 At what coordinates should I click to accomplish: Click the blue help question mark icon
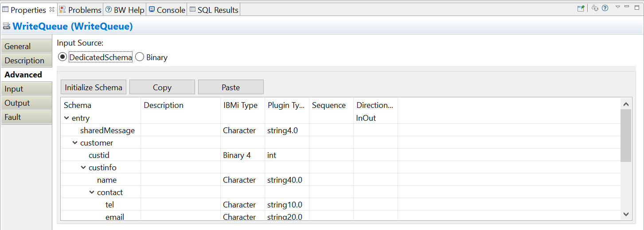[x=605, y=8]
